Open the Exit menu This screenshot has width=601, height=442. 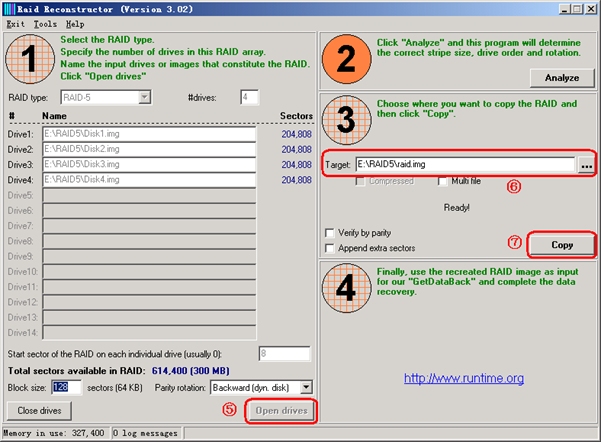pos(16,24)
